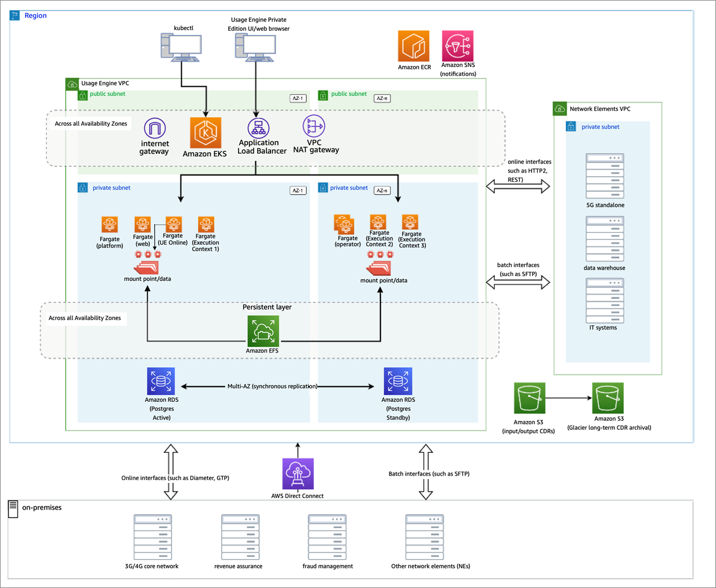Select the Amazon S3 Glacier archival bucket

608,398
